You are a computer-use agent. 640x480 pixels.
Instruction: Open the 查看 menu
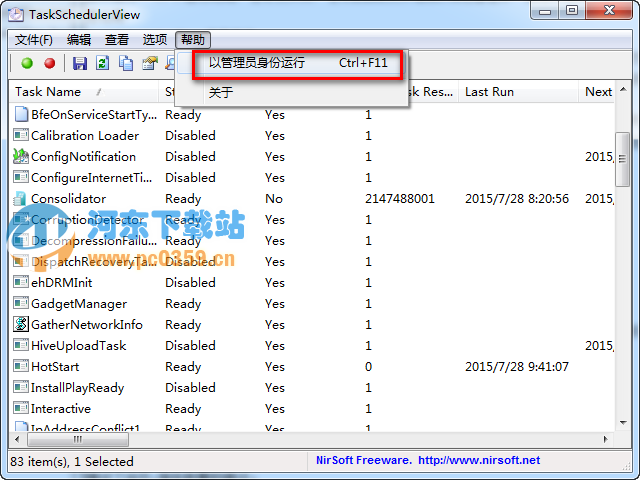[117, 40]
